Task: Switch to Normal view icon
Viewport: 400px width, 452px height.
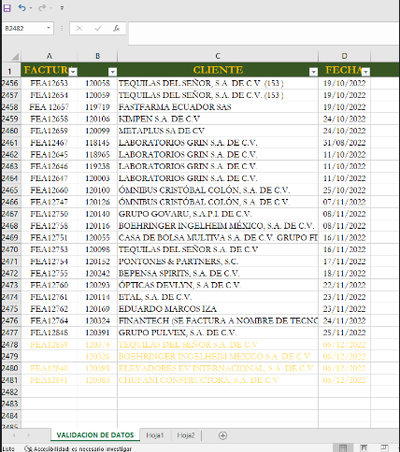Action: click(x=343, y=448)
